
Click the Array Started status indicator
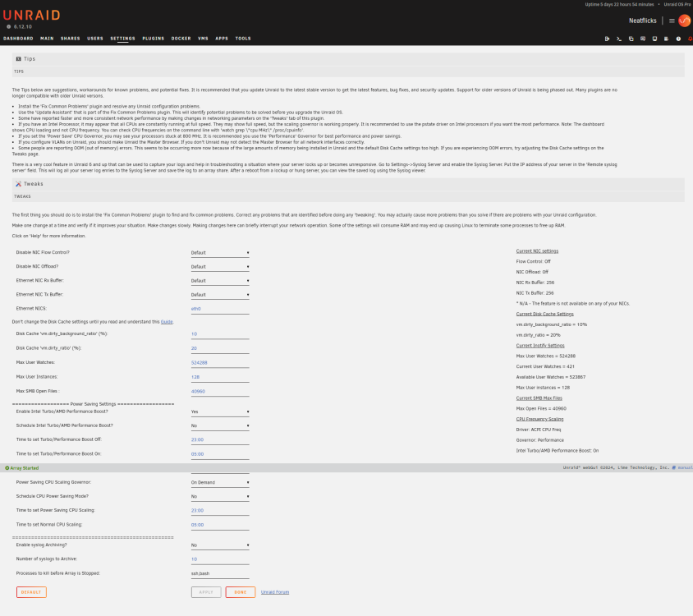click(x=21, y=468)
